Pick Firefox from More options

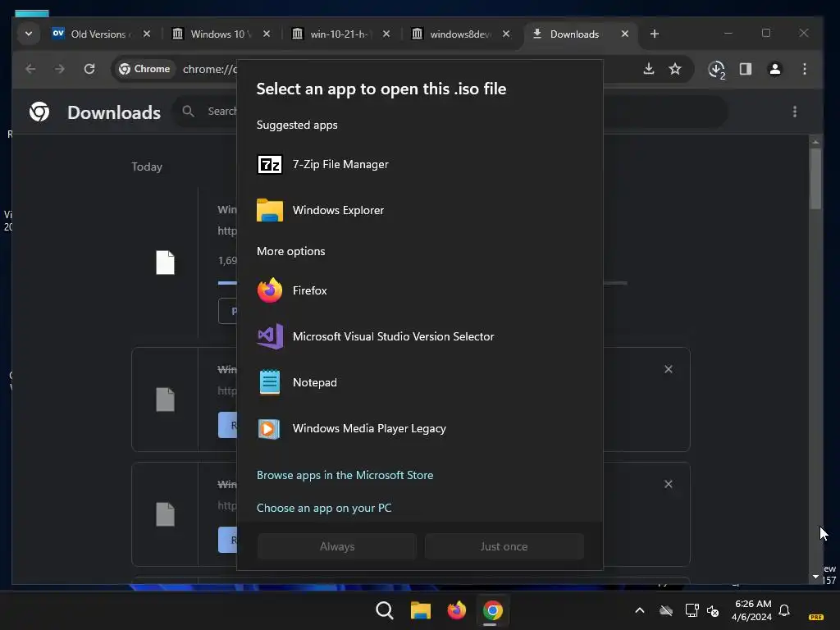(420, 291)
